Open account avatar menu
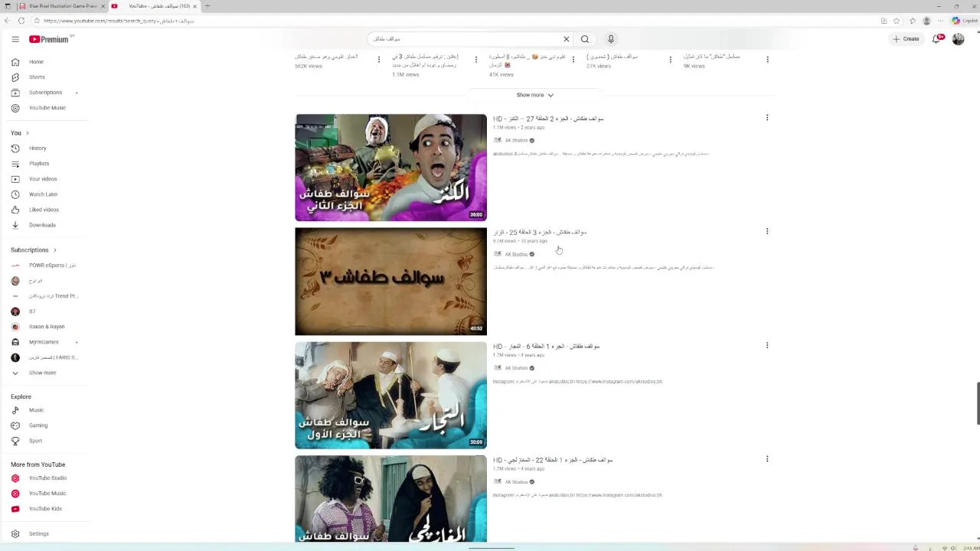980x551 pixels. (x=958, y=39)
